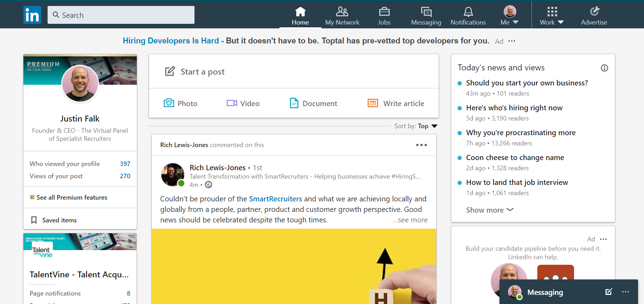Open My Network tab
Screen dimensions: 644x304
342,16
